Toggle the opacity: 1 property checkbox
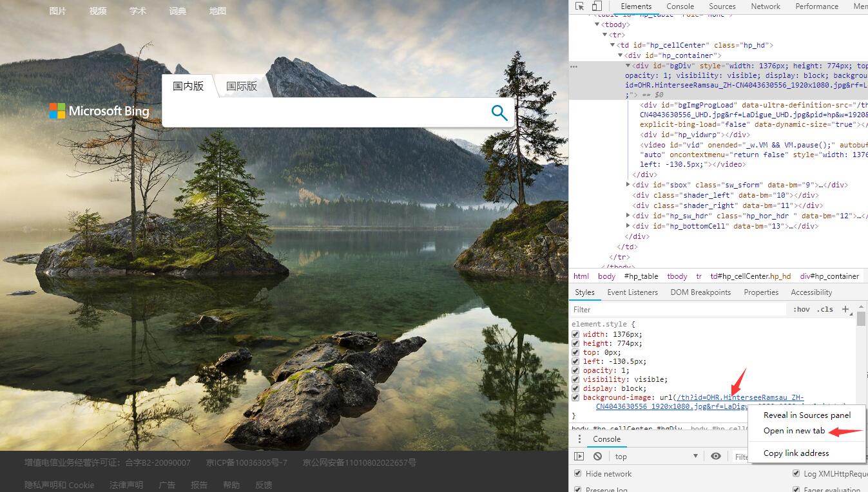The width and height of the screenshot is (868, 492). pyautogui.click(x=575, y=370)
